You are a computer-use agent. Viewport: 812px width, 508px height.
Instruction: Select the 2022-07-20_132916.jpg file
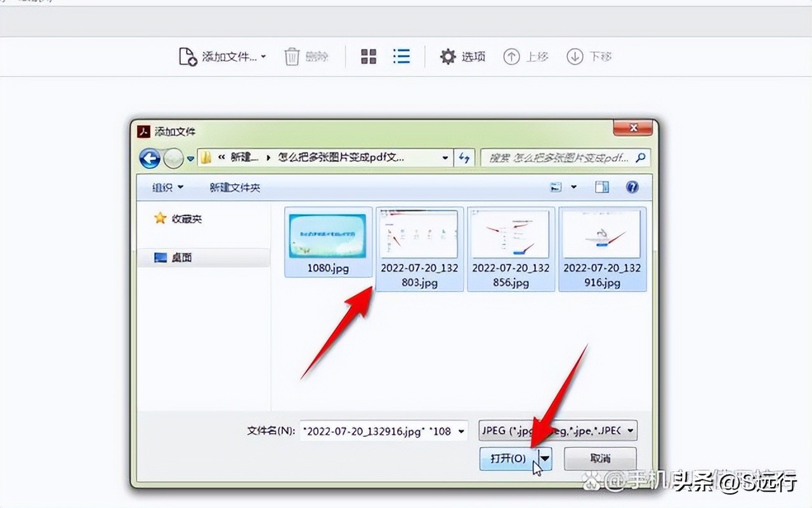coord(602,249)
